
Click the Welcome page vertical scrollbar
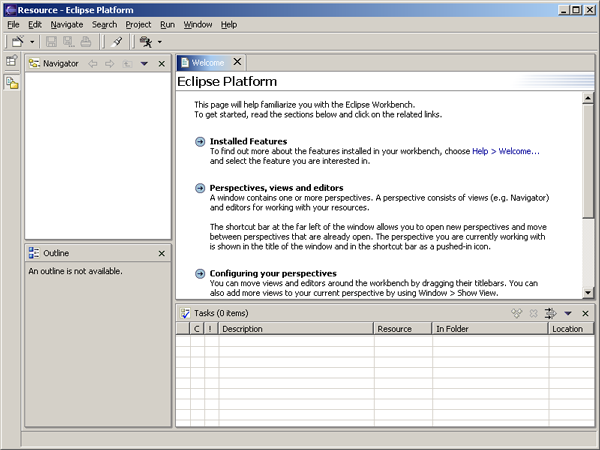click(587, 160)
